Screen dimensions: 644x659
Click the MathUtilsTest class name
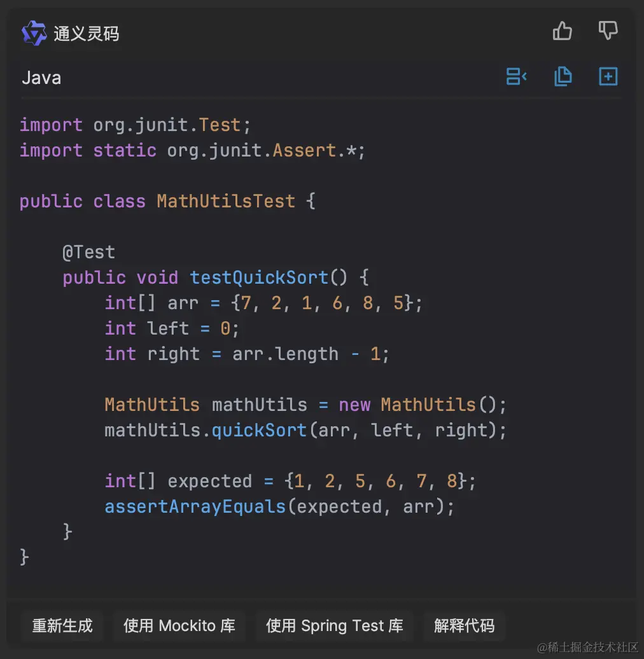tap(226, 201)
